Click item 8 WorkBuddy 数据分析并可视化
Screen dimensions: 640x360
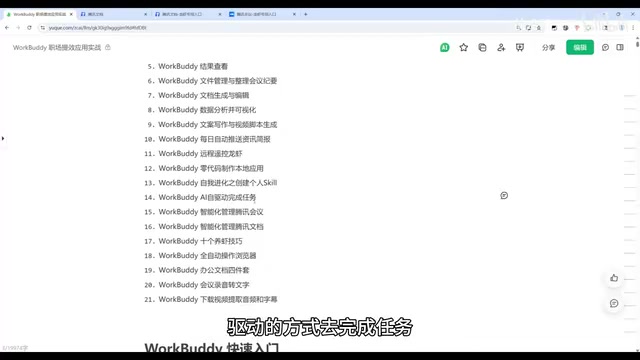pos(207,110)
